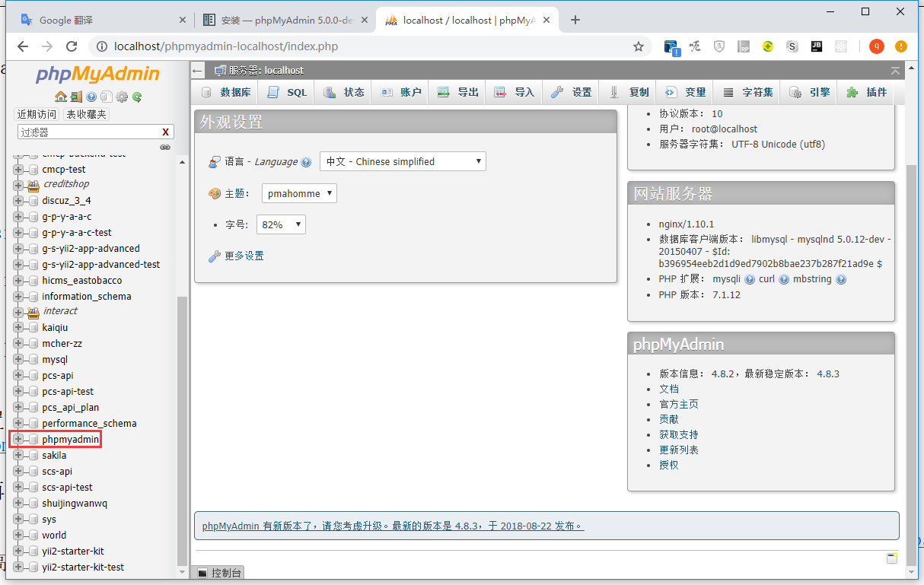Expand the phpmyadmin database tree node

coord(18,440)
